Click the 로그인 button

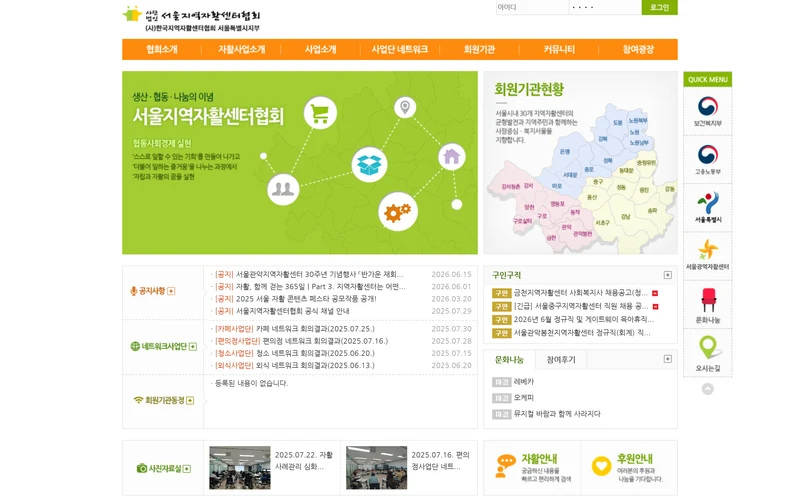coord(659,7)
